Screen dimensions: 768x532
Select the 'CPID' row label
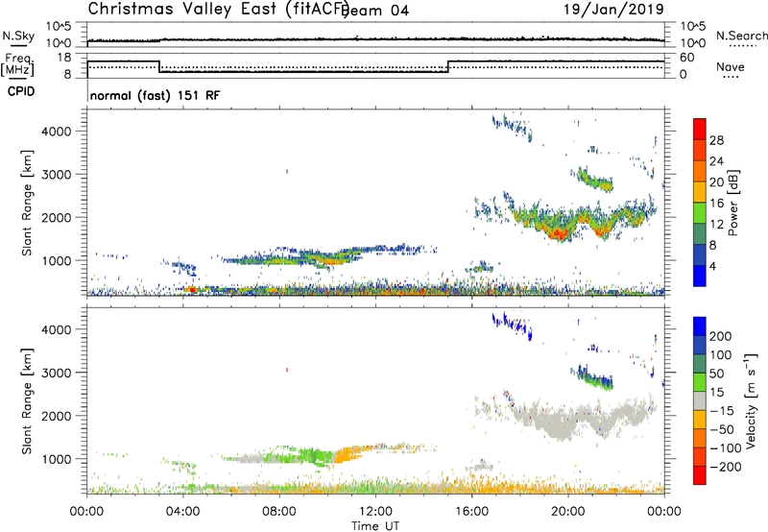[21, 91]
